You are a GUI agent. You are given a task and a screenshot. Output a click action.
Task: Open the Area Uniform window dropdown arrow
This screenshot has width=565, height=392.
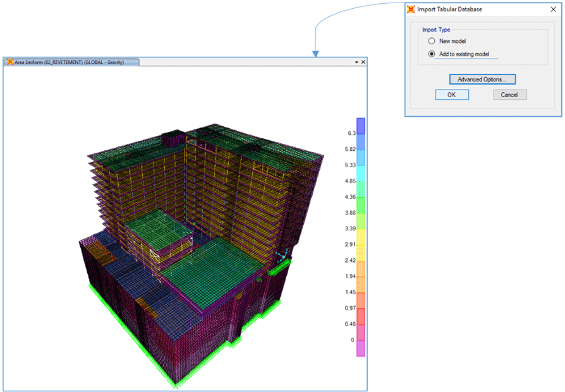pyautogui.click(x=356, y=62)
